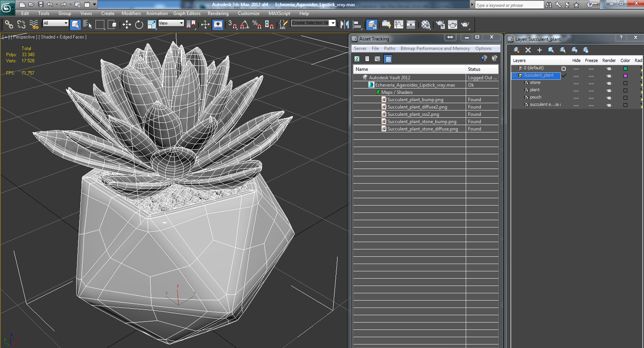Image resolution: width=644 pixels, height=348 pixels.
Task: Click the Unlink Selection tool
Action: tap(21, 24)
